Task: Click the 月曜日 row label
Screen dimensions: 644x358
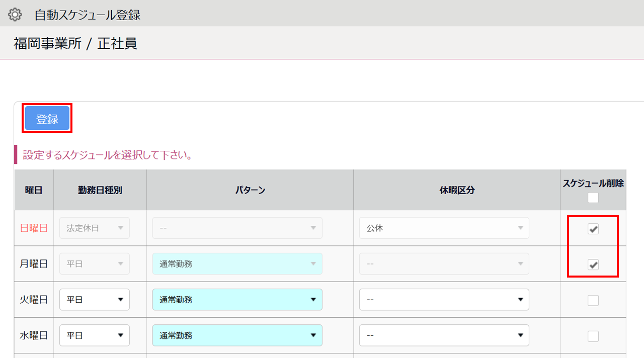Action: (34, 263)
